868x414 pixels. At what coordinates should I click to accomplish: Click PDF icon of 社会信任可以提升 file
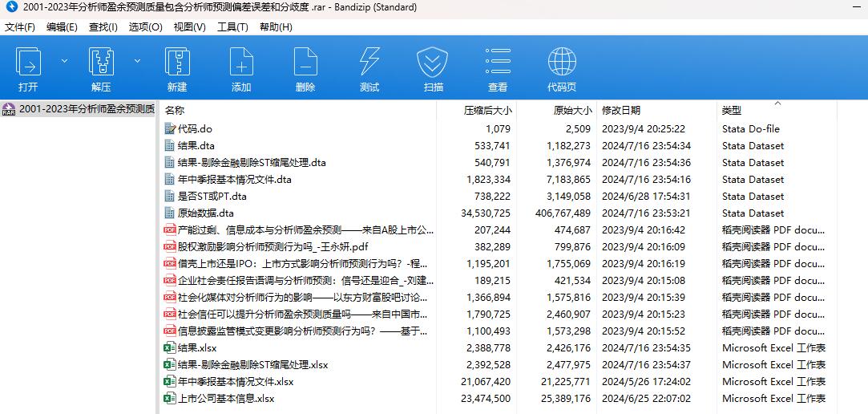click(x=170, y=315)
